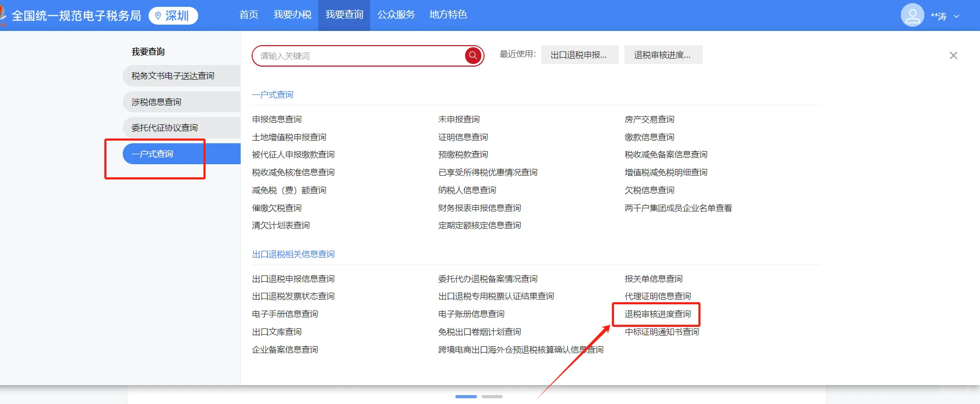Open 未申报查询 link
The width and height of the screenshot is (980, 404).
pyautogui.click(x=459, y=119)
